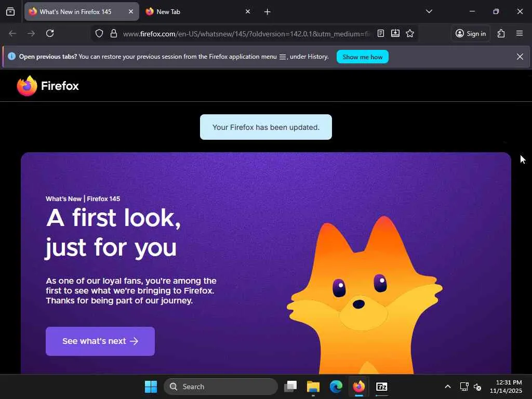Restore down the Firefox window
The width and height of the screenshot is (532, 399).
coord(496,11)
